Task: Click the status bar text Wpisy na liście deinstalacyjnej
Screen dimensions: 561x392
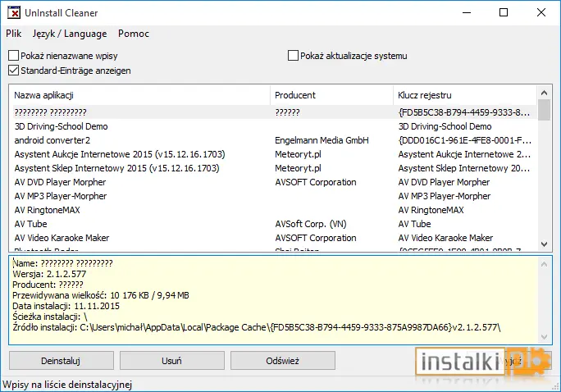Action: tap(67, 385)
